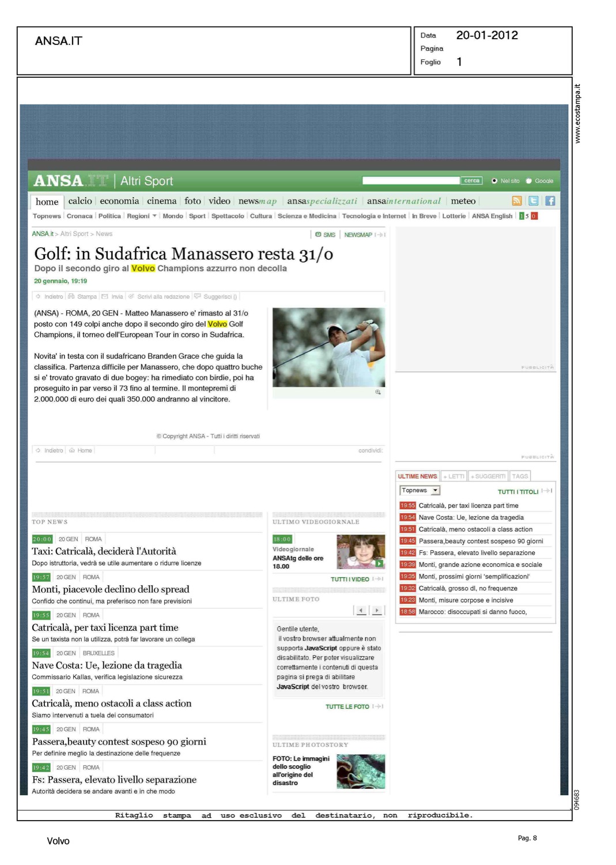Expand the Letti tab section
The image size is (616, 865).
point(454,476)
